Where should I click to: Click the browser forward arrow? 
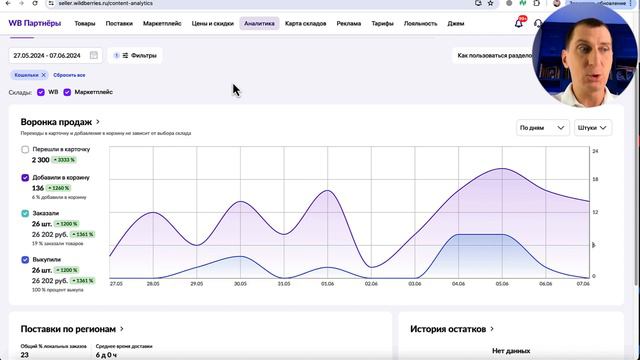tap(22, 3)
